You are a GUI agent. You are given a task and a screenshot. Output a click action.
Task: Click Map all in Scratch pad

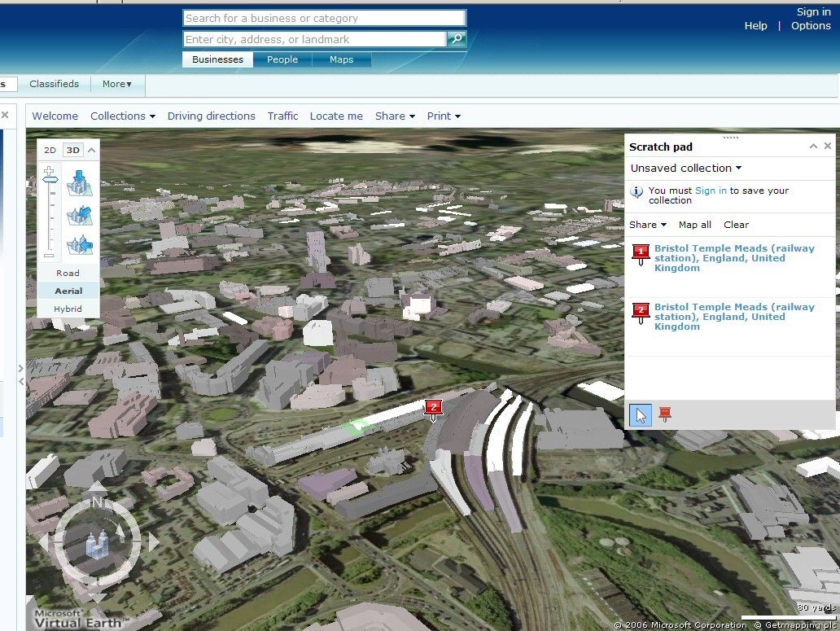coord(694,224)
